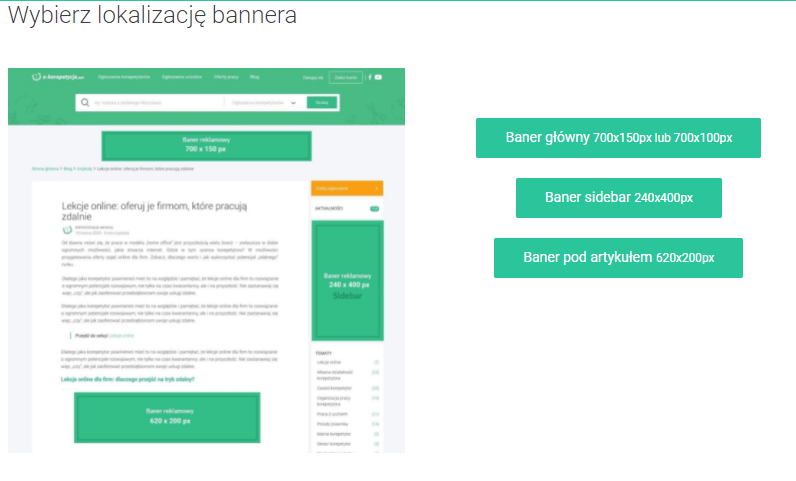The image size is (796, 481).
Task: Open the Blog menu item in the preview
Action: 255,77
